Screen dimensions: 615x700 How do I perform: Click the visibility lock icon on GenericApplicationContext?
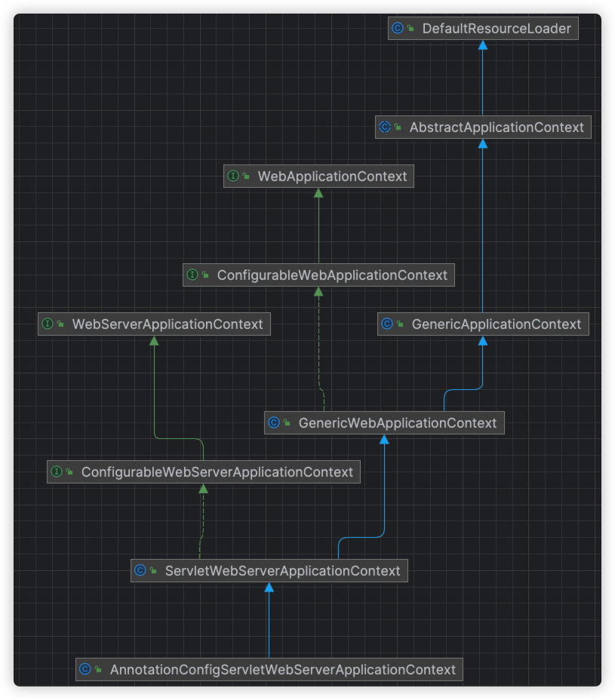coord(400,324)
